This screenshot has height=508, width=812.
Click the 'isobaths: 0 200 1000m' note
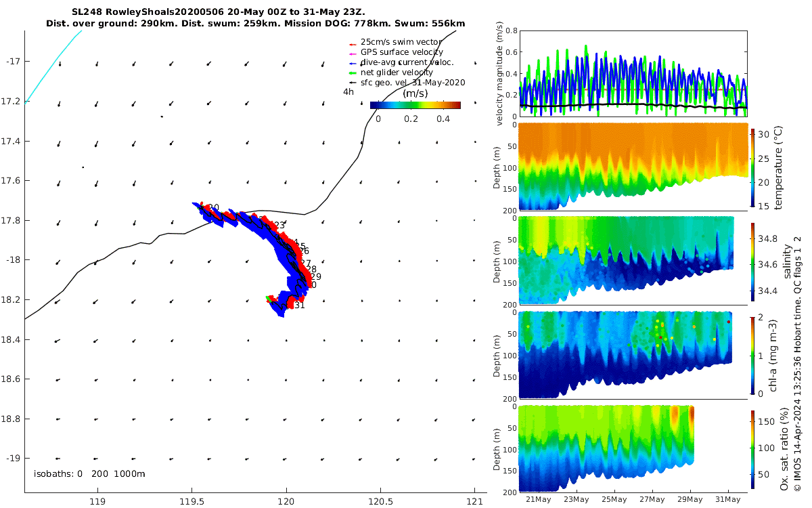coord(89,473)
